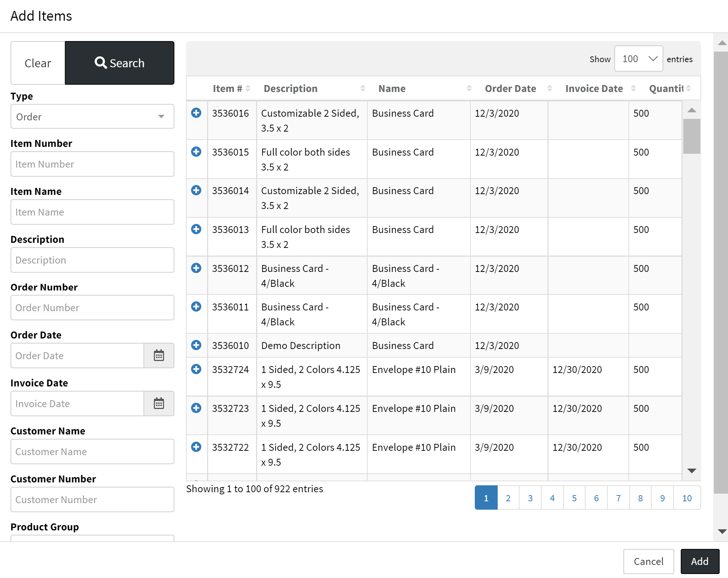This screenshot has width=728, height=578.
Task: Expand the Show entries count dropdown
Action: (x=638, y=59)
